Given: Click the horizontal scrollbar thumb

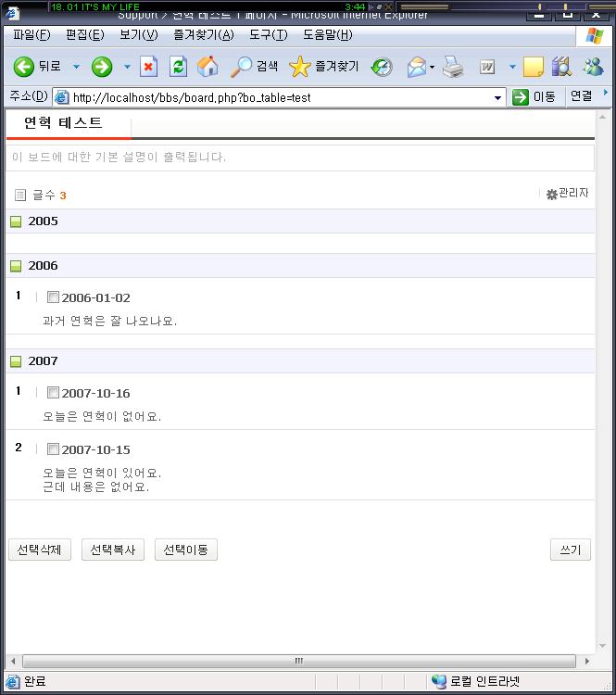Looking at the screenshot, I should click(x=298, y=661).
